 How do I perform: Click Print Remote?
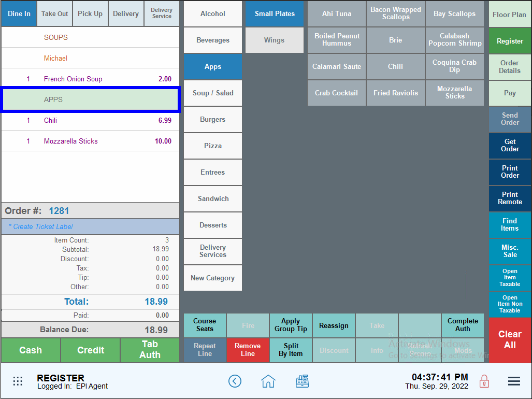510,198
